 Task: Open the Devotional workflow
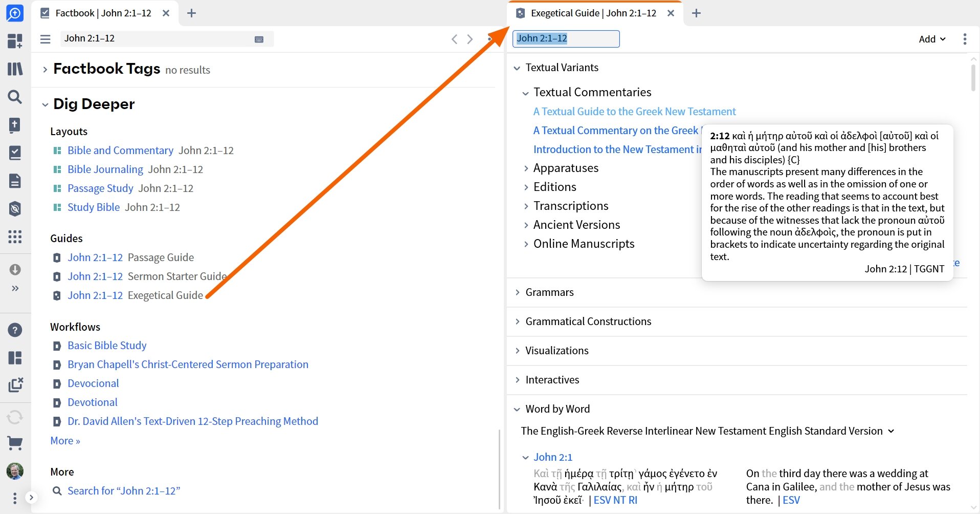coord(93,402)
